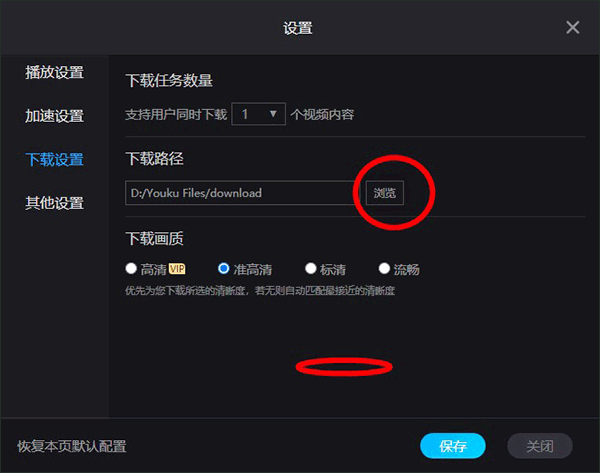The width and height of the screenshot is (600, 473).
Task: Click the 设置 dialog title
Action: (x=298, y=28)
